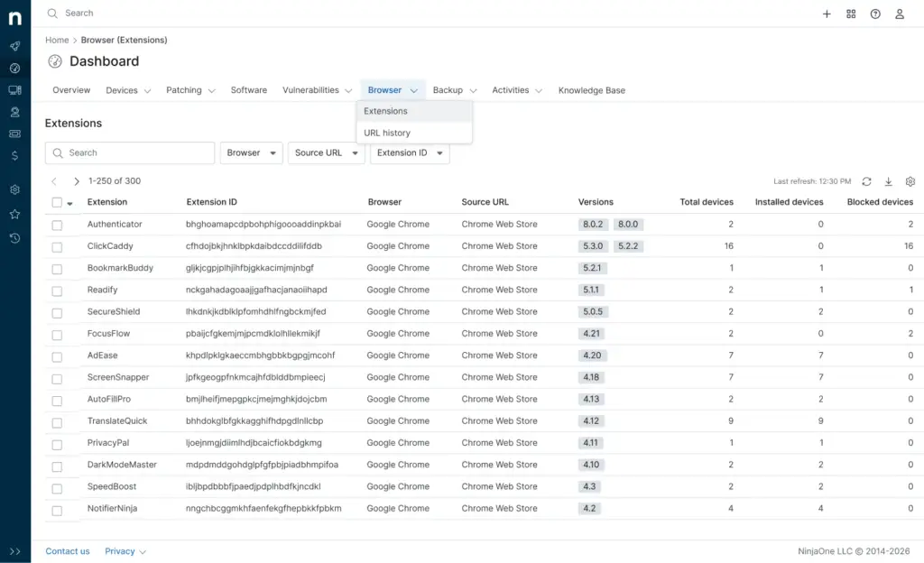Toggle the select-all checkbox in header

pos(57,203)
